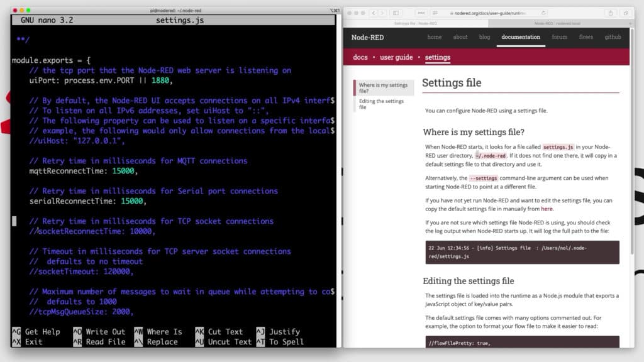Reload the page with the refresh icon

coord(543,13)
